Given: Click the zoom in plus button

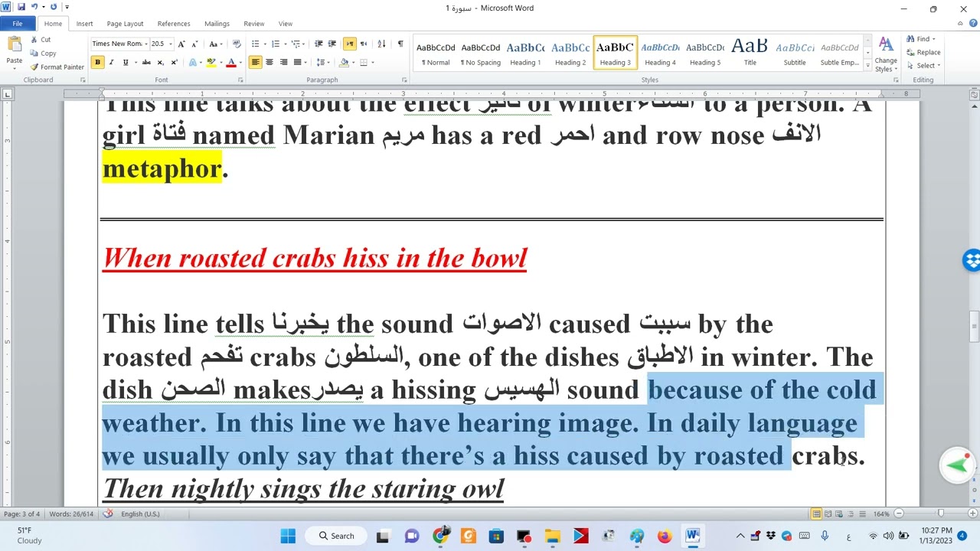Looking at the screenshot, I should coord(972,514).
